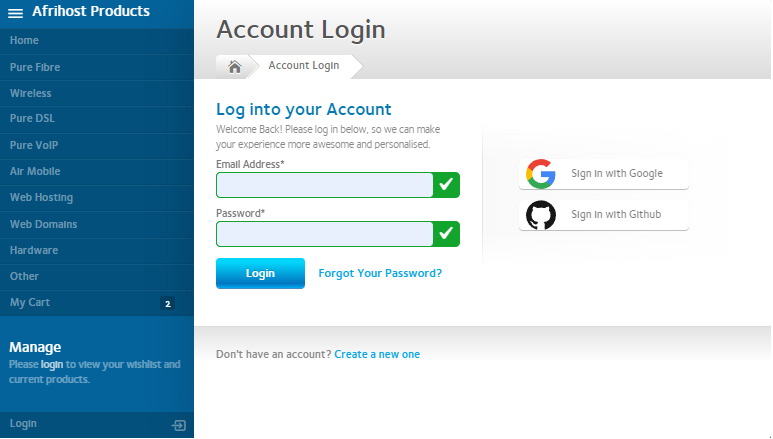Viewport: 773px width, 439px height.
Task: Focus the Password input field
Action: click(324, 234)
